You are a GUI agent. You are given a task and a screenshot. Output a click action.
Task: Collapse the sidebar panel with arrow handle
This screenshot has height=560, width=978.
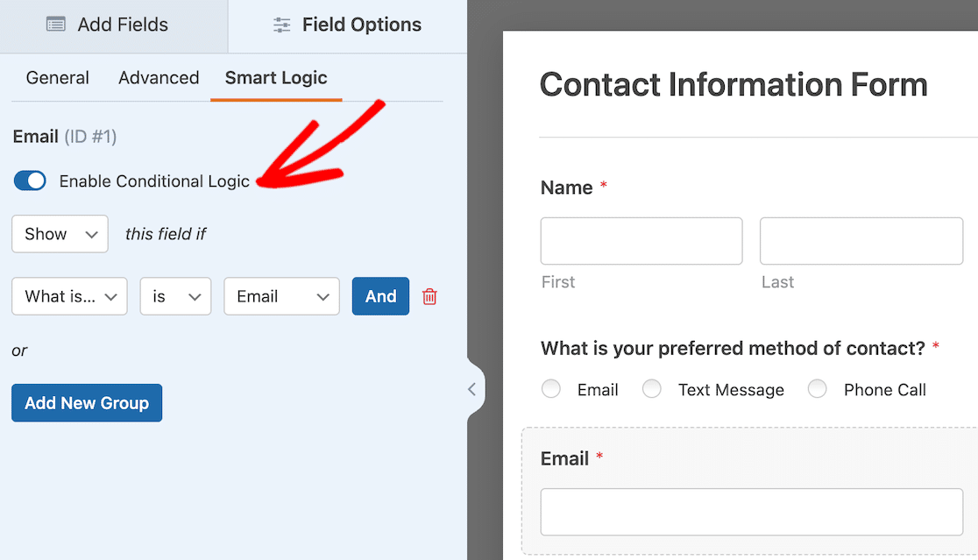point(471,389)
